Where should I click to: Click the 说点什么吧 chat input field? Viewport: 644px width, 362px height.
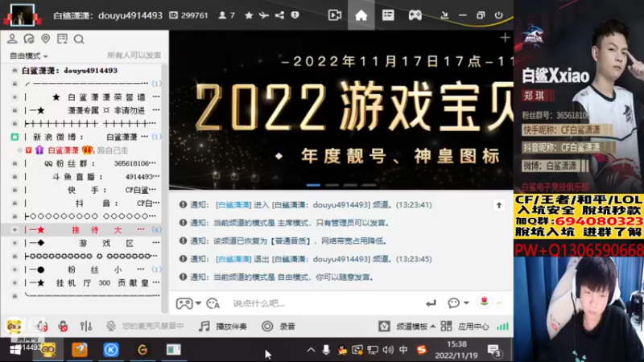click(324, 303)
